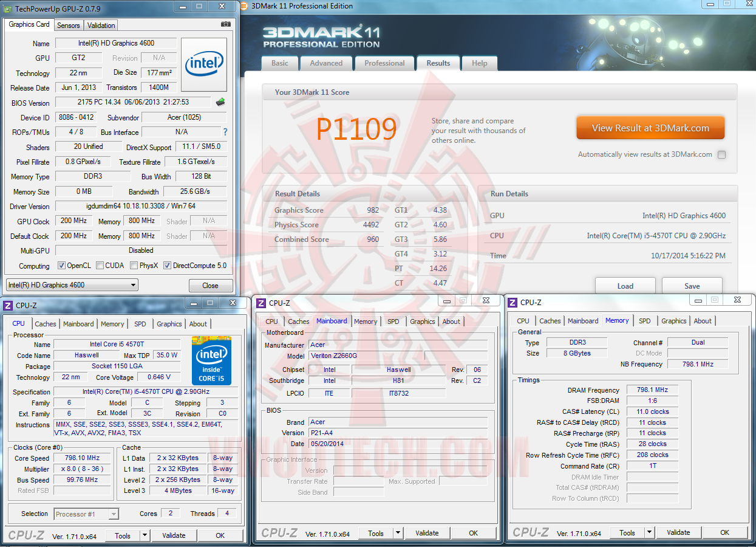Expand Tools dropdown arrow in CPU-Z CPU window
Image resolution: width=756 pixels, height=547 pixels.
click(x=145, y=535)
